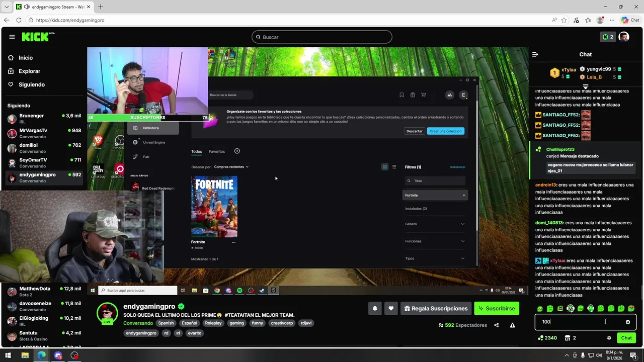Open Edge profile icon
644x362 pixels.
pos(600,20)
